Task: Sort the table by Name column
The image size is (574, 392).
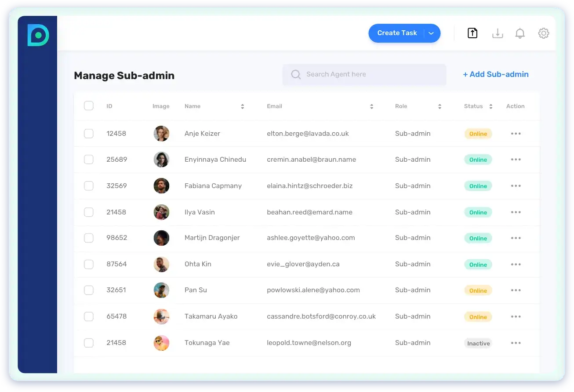Action: (242, 106)
